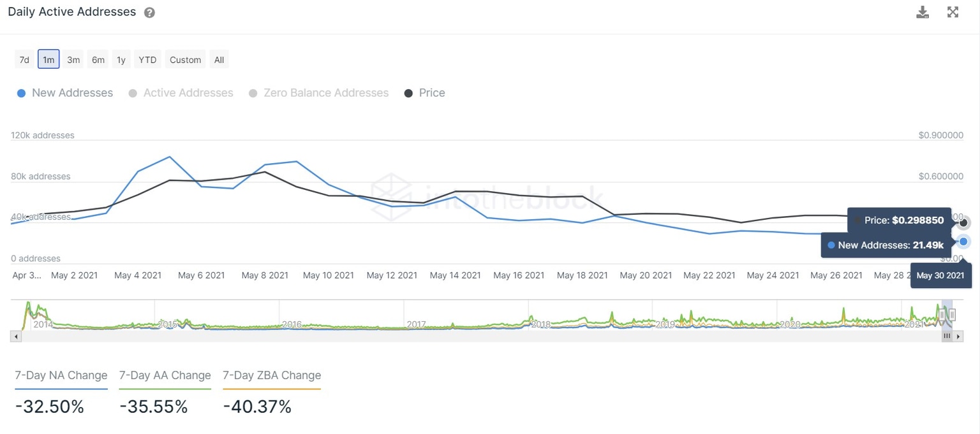Click the dark Price end-point marker
Viewport: 980px width, 434px height.
coord(963,222)
